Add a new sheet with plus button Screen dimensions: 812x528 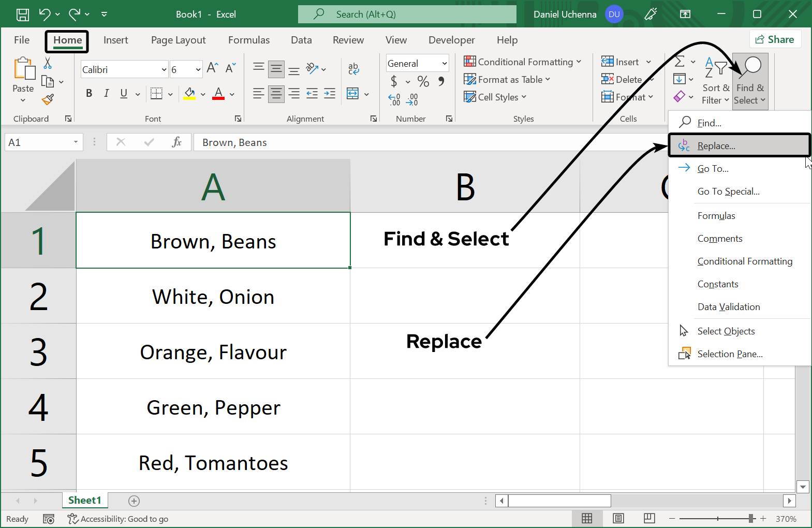(x=134, y=501)
